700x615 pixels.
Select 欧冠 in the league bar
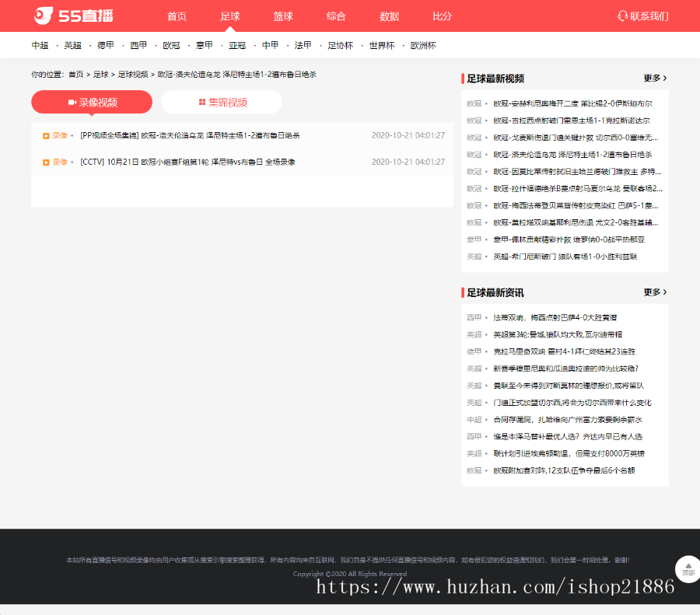[171, 45]
